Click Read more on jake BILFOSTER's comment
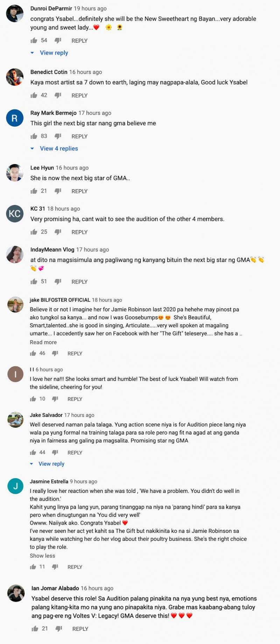Screen dimensions: 280x644 (x=43, y=342)
